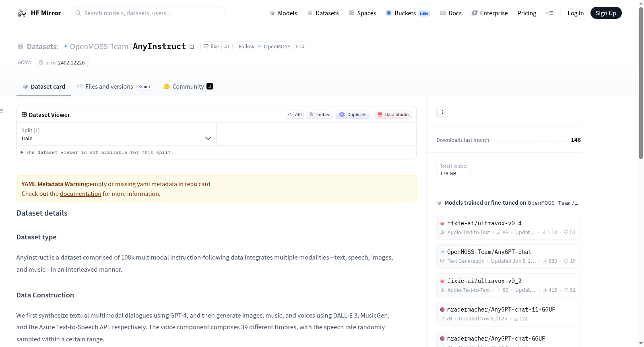Open the documentation link in the warning
The image size is (644, 347).
pos(80,194)
